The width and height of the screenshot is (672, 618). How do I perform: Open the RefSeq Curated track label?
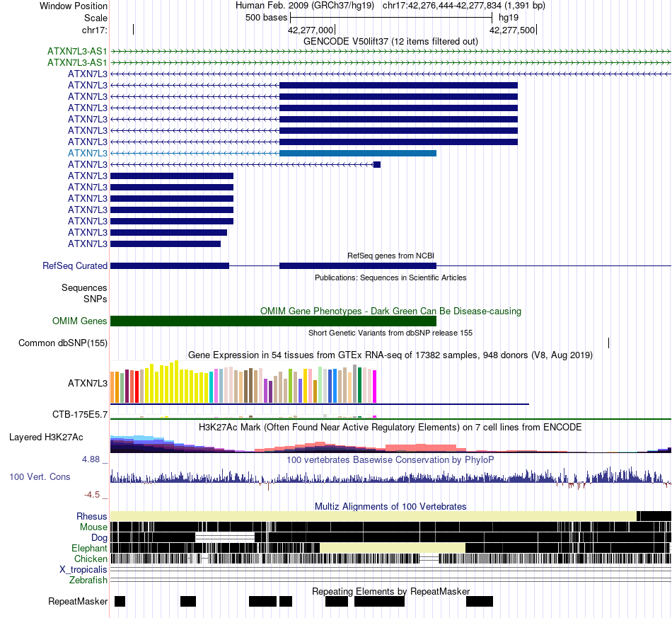pos(75,266)
